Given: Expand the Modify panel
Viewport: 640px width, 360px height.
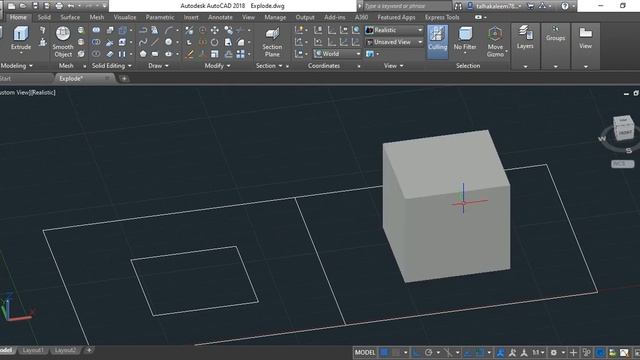Looking at the screenshot, I should [x=217, y=66].
